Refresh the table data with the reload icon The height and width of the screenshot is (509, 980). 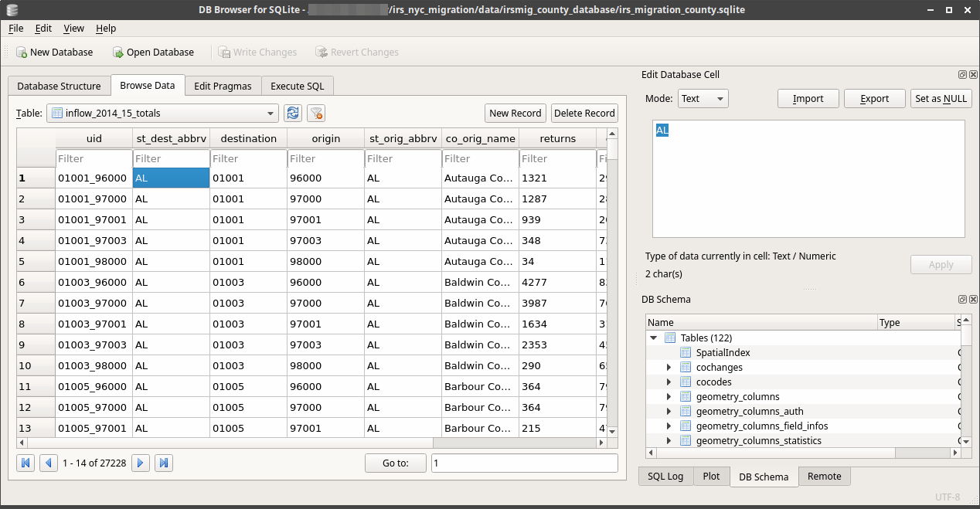click(x=292, y=113)
